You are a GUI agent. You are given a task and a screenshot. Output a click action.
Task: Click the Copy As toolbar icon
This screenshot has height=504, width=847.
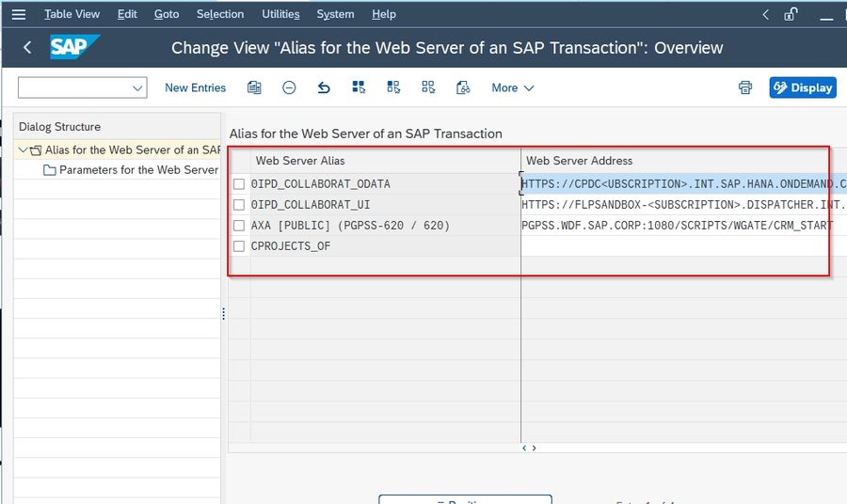254,87
